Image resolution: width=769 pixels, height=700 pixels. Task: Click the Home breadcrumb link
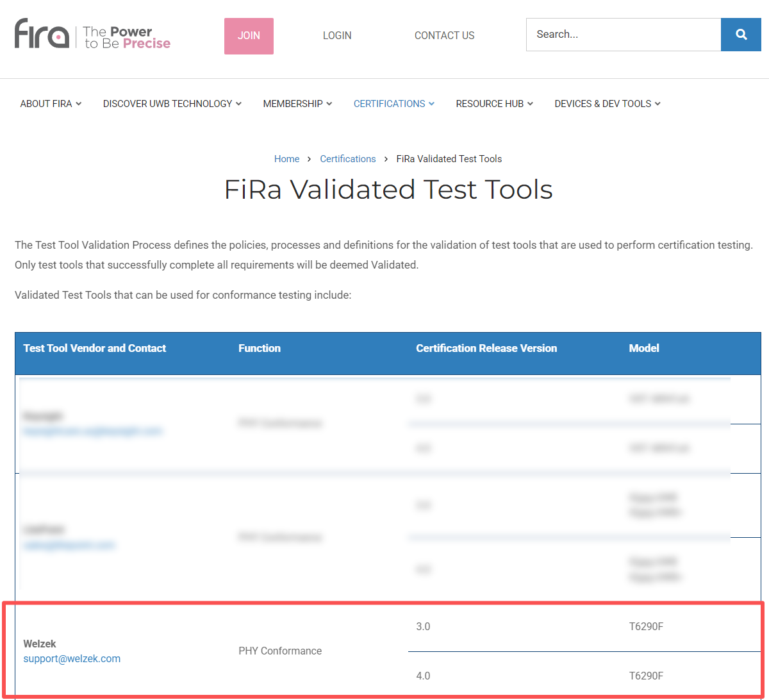(286, 158)
